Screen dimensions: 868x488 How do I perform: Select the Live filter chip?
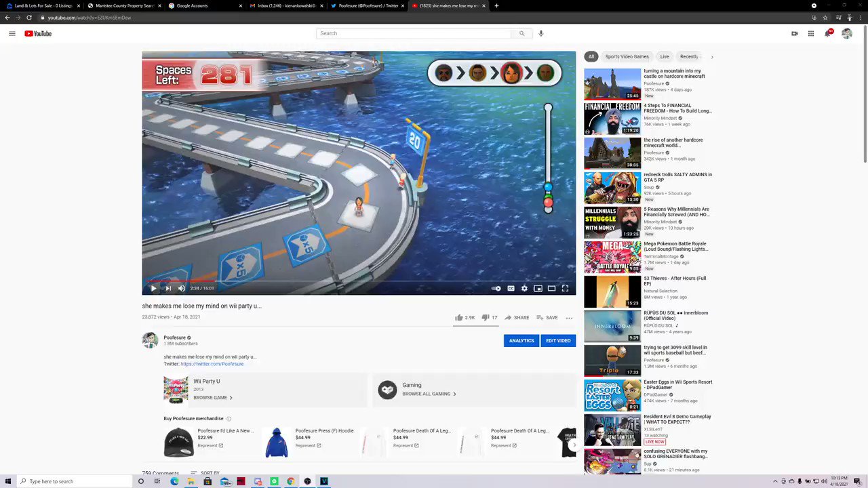tap(665, 56)
